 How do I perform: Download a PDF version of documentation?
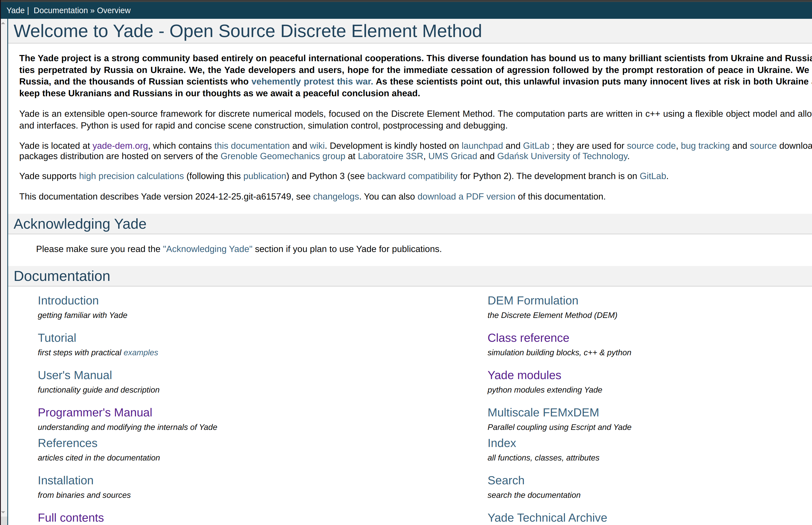[x=466, y=197]
